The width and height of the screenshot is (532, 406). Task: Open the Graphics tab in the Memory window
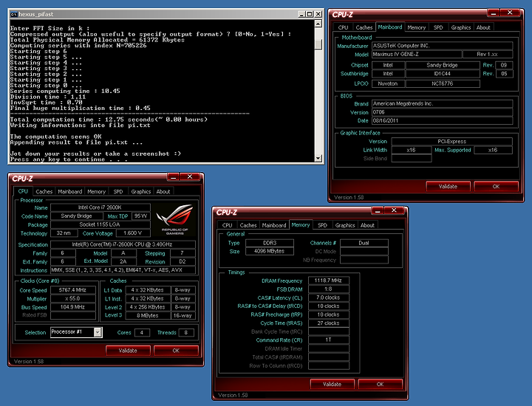pyautogui.click(x=345, y=225)
